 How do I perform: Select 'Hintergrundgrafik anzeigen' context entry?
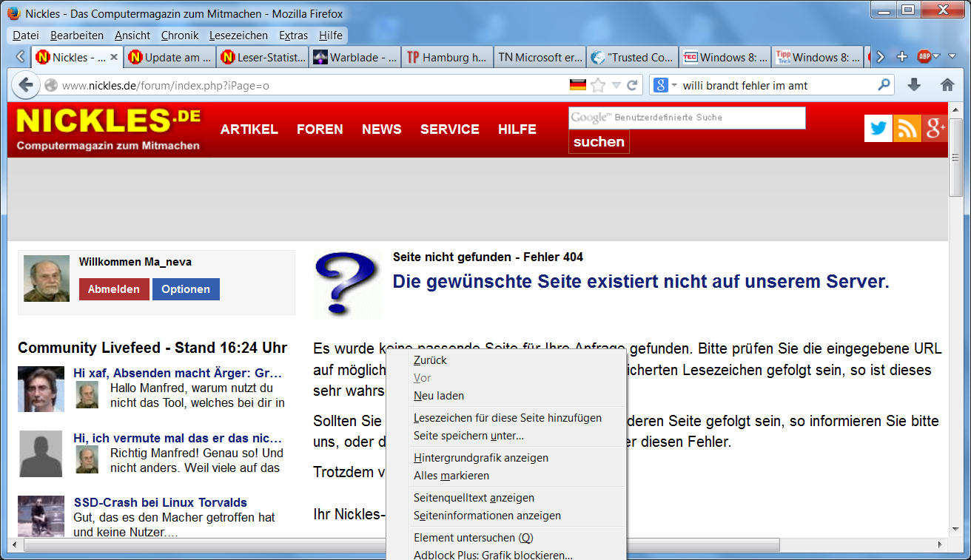click(506, 458)
